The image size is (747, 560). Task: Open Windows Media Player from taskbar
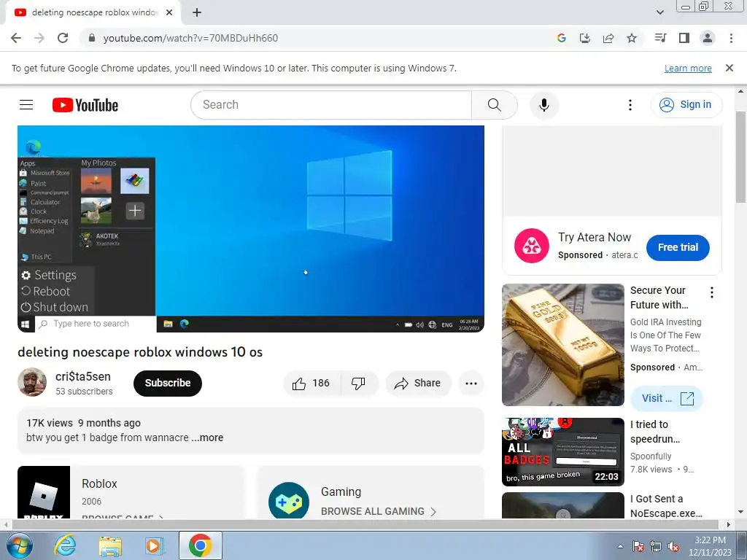point(155,545)
